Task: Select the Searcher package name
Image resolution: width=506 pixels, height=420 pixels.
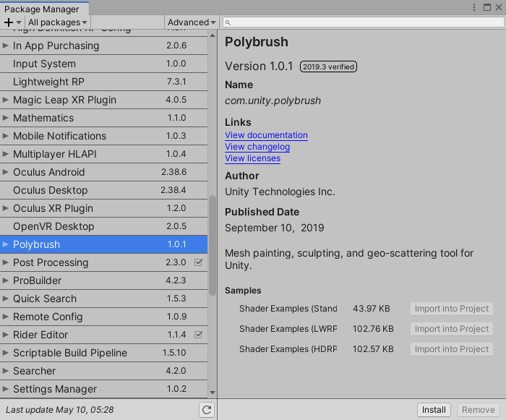Action: [x=34, y=371]
